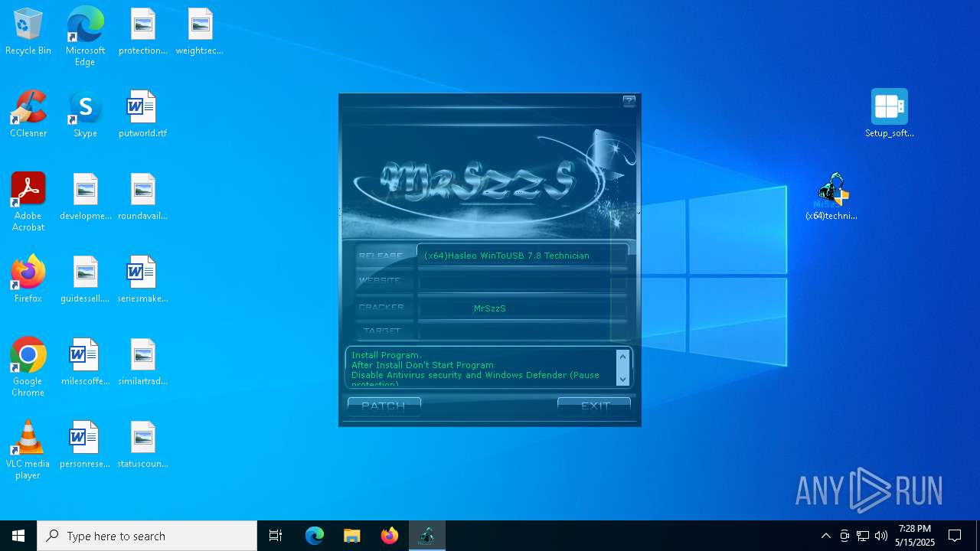Select the statuscoun image file icon
980x551 pixels.
(143, 445)
